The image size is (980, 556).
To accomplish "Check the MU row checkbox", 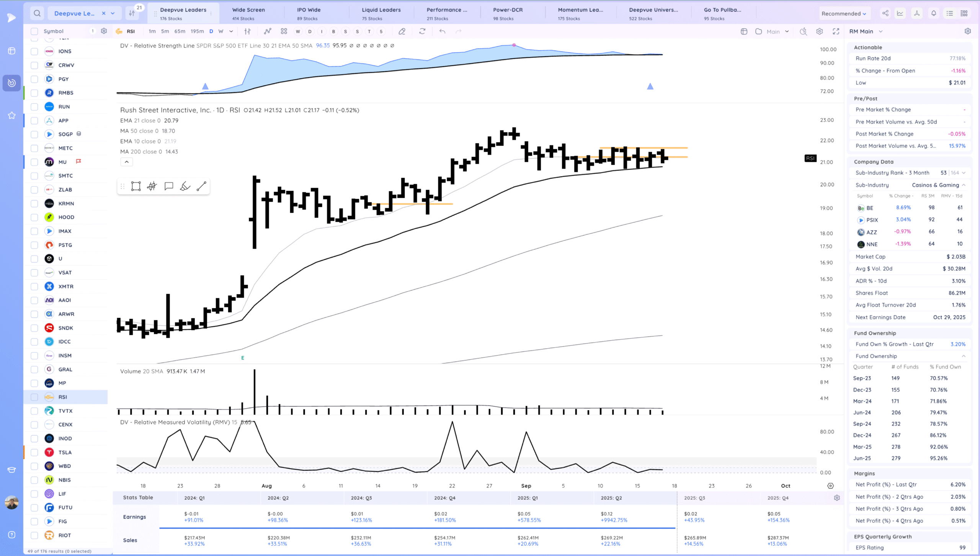I will click(34, 162).
